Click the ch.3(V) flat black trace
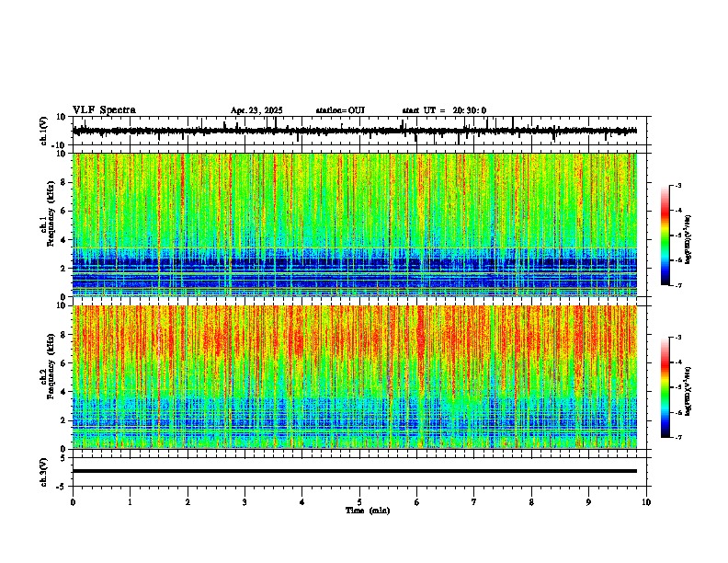 (x=355, y=471)
